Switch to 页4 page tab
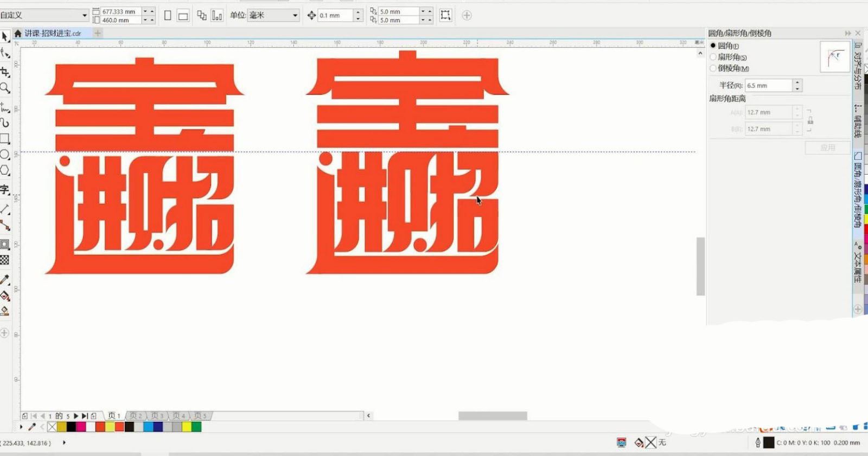The image size is (868, 456). (x=179, y=415)
